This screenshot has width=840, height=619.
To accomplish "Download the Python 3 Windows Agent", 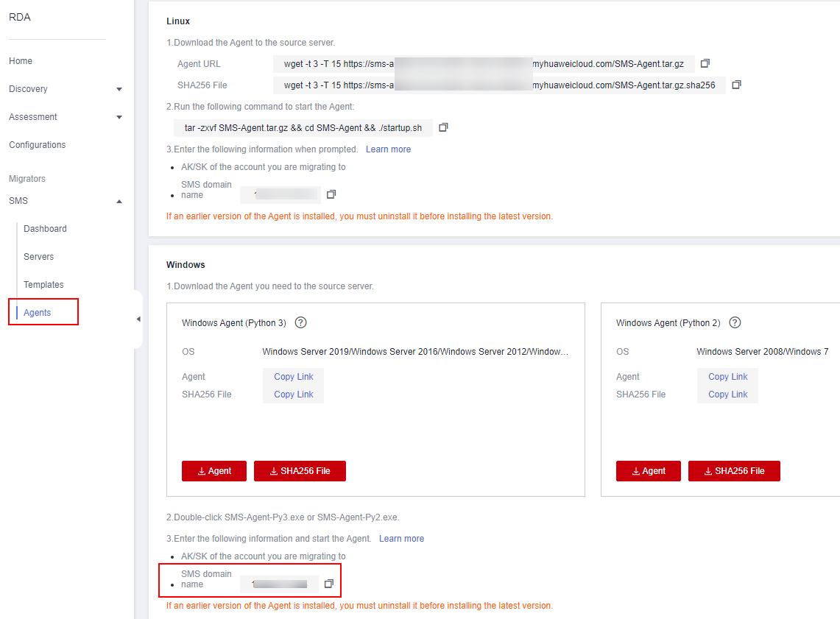I will (214, 471).
